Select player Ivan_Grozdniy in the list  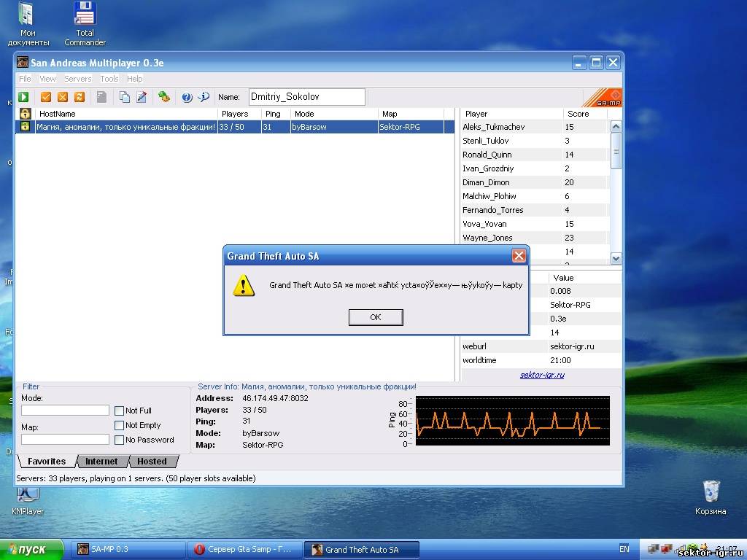click(x=535, y=168)
